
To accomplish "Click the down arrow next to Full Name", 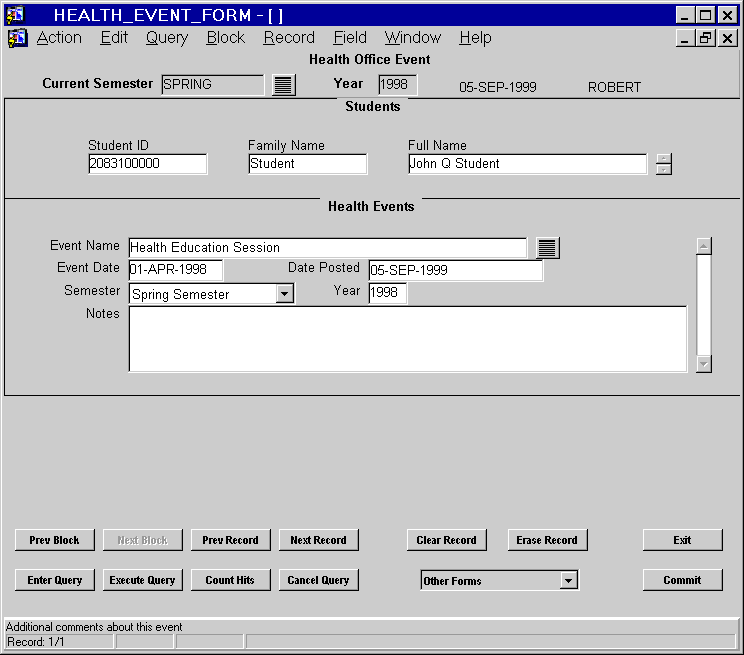I will coord(664,169).
